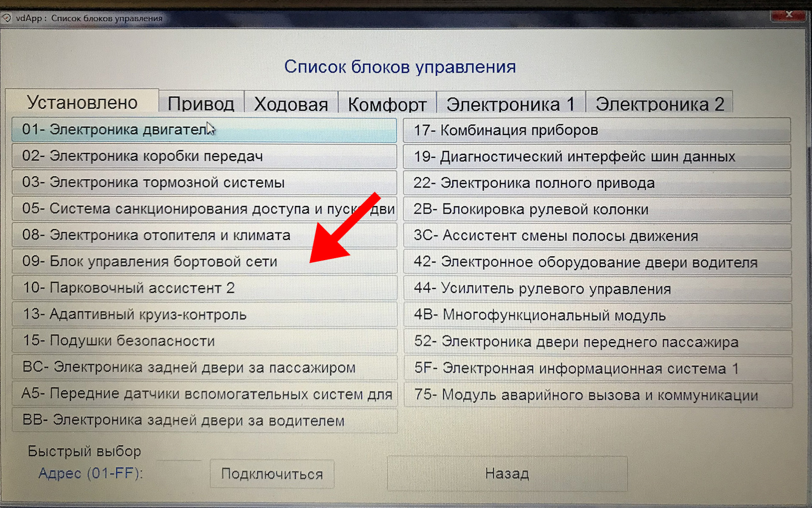This screenshot has width=812, height=508.
Task: Select 2B- Блокировка рулевой колонки
Action: tap(597, 209)
